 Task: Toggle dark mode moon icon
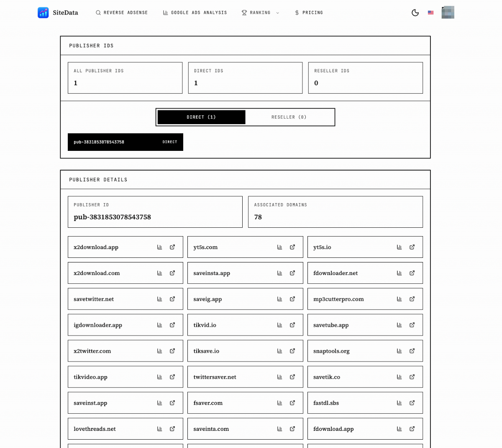(x=415, y=13)
